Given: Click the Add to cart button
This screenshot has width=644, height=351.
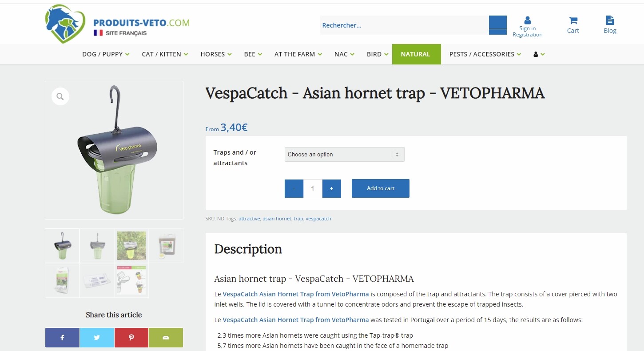Looking at the screenshot, I should pos(380,188).
